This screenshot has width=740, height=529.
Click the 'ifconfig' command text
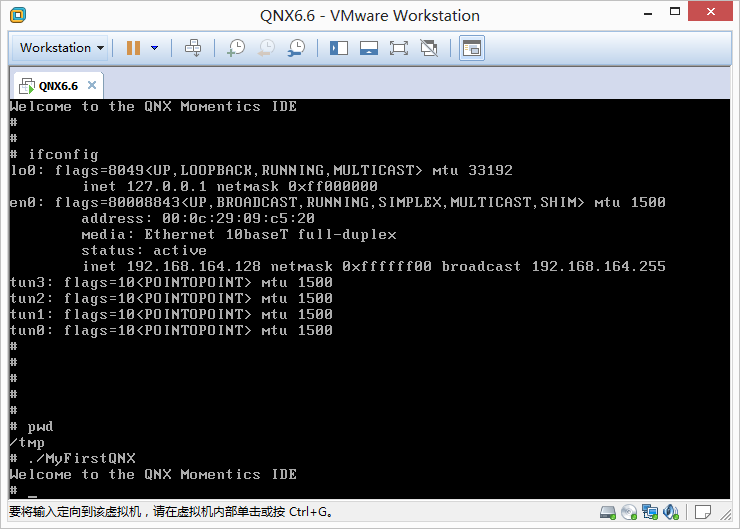pos(63,154)
